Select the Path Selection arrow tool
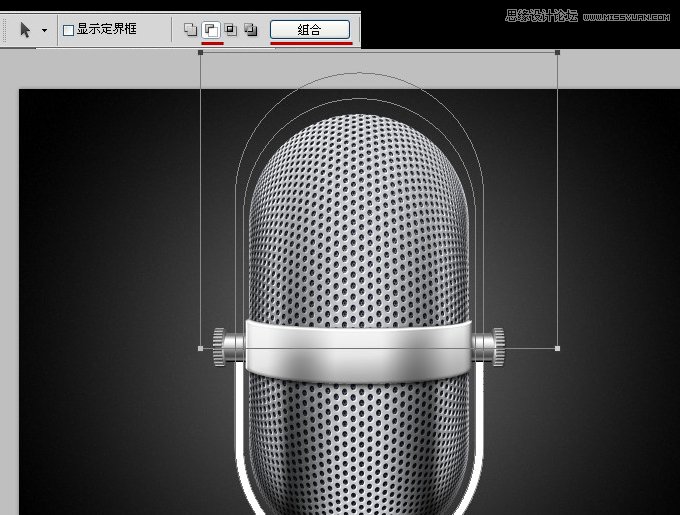This screenshot has width=680, height=515. click(x=25, y=30)
